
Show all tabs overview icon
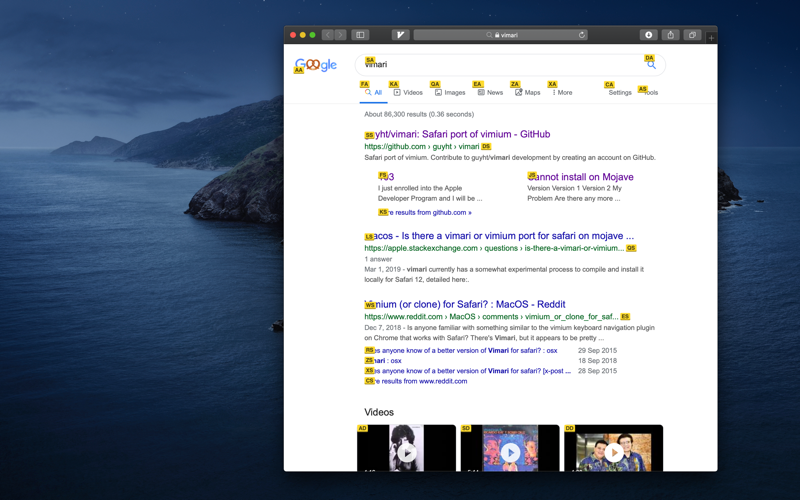pyautogui.click(x=692, y=35)
